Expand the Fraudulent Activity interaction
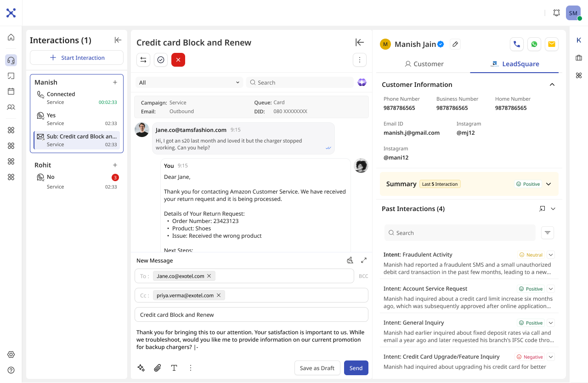This screenshot has height=383, width=588. [x=551, y=255]
